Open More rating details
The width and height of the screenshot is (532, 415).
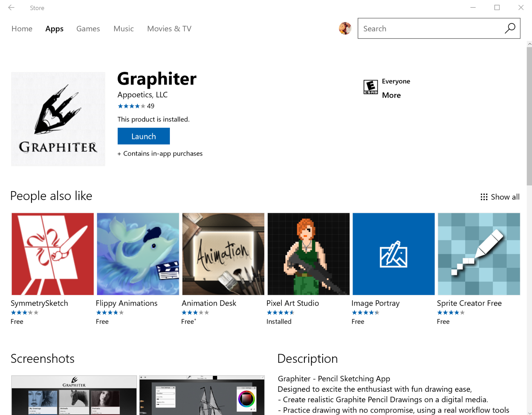point(391,95)
